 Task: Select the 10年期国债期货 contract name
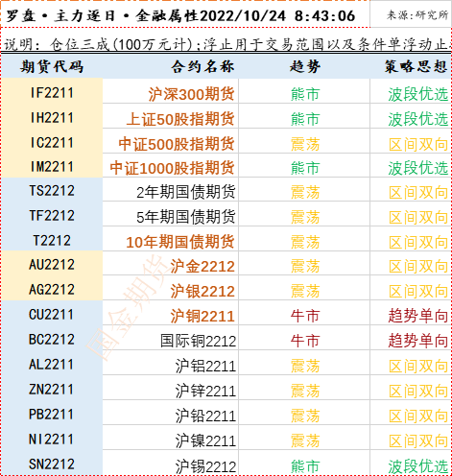click(180, 242)
